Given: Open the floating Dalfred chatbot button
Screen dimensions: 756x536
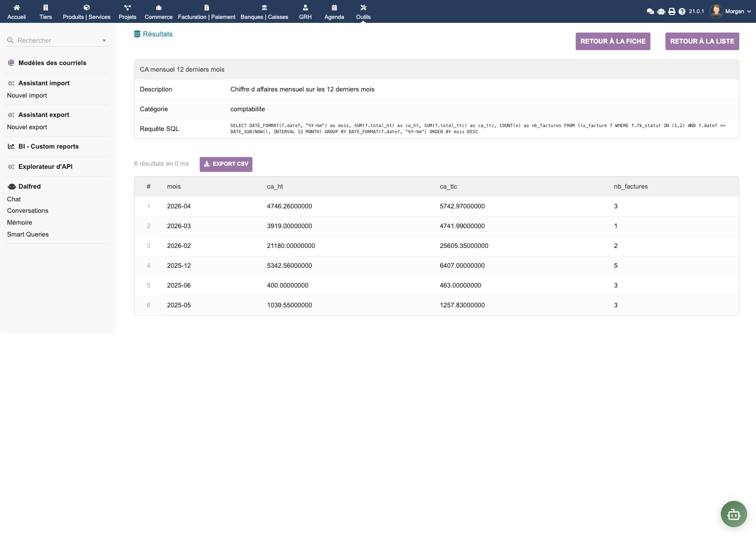Looking at the screenshot, I should pos(734,514).
